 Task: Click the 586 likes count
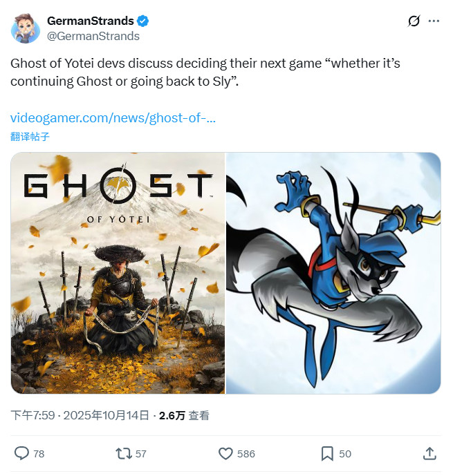(x=246, y=454)
